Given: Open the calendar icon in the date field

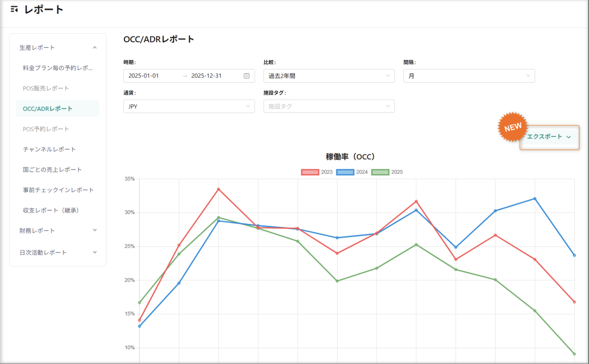Looking at the screenshot, I should pyautogui.click(x=247, y=76).
